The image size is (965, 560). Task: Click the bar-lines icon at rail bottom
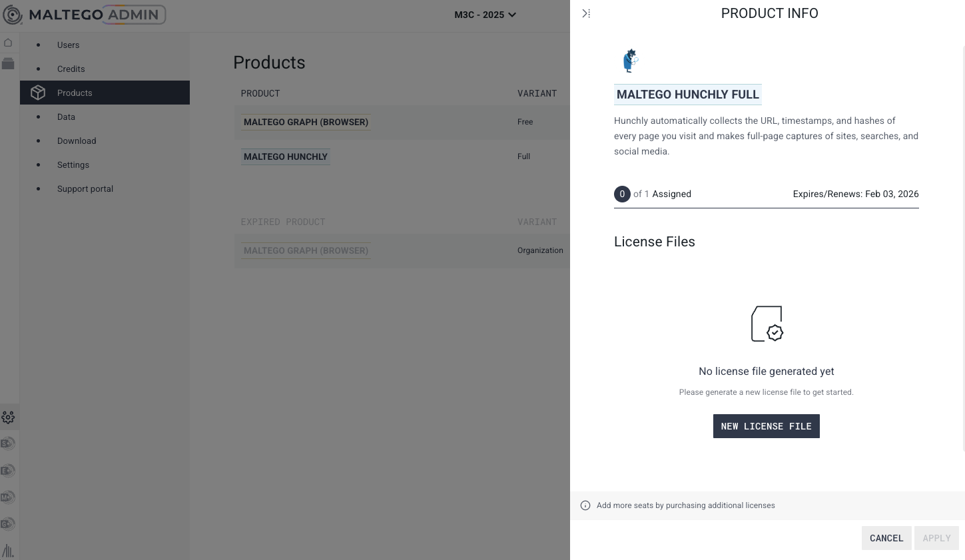tap(8, 551)
